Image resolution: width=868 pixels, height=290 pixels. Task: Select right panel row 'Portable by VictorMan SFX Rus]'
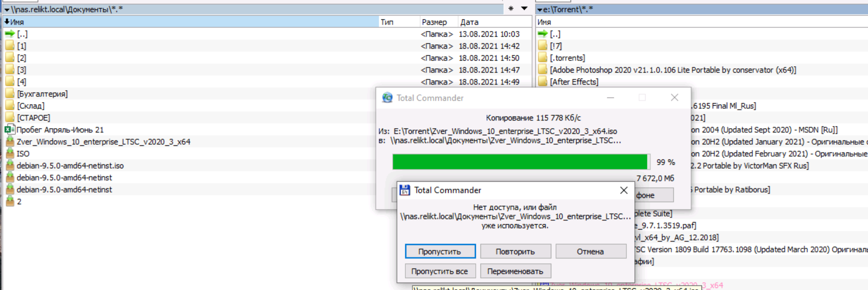tap(750, 166)
